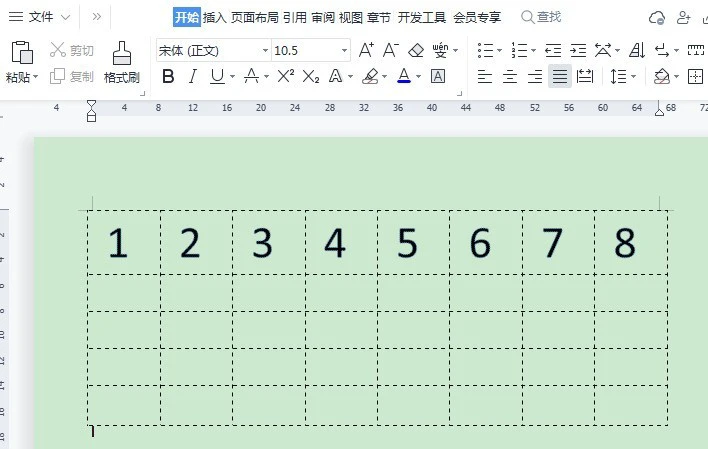This screenshot has width=708, height=449.
Task: Expand underline style dropdown arrow
Action: (x=233, y=76)
